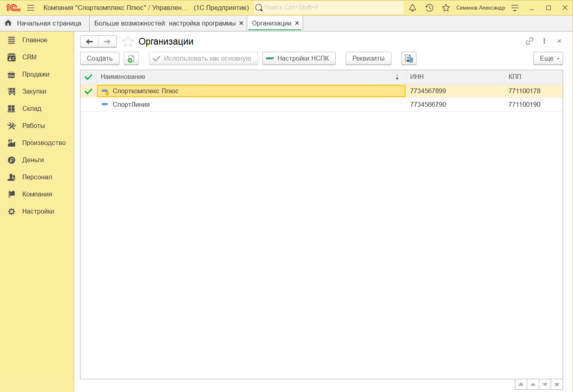The image size is (573, 392).
Task: Jump to the first list row button
Action: point(521,384)
